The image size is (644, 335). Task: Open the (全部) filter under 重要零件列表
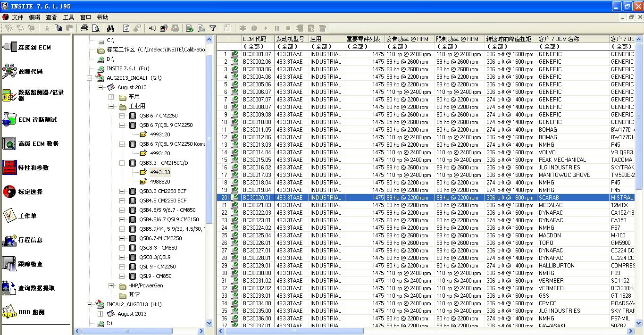pyautogui.click(x=365, y=47)
